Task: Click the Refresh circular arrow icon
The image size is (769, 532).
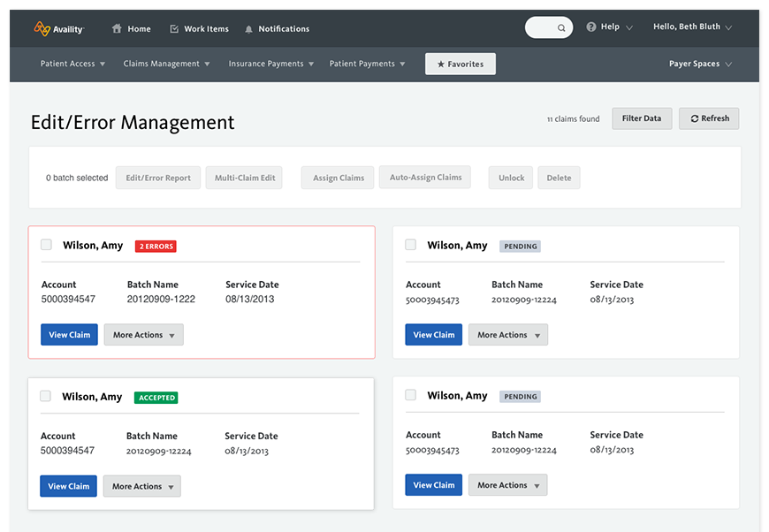Action: tap(695, 118)
